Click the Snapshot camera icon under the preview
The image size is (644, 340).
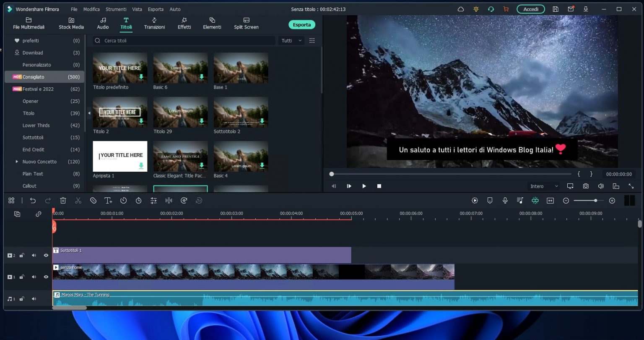[x=586, y=186]
